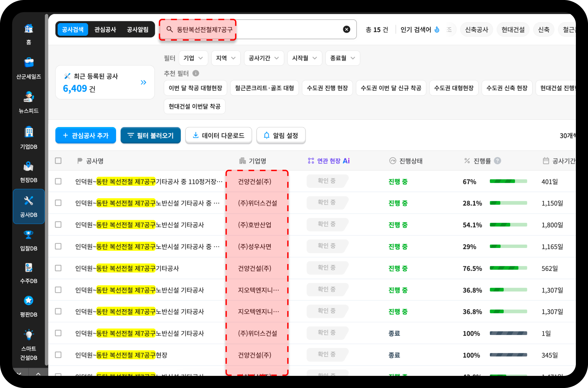Click the 공사기간 calendar column icon
Screen dimensions: 588x388
pyautogui.click(x=546, y=161)
